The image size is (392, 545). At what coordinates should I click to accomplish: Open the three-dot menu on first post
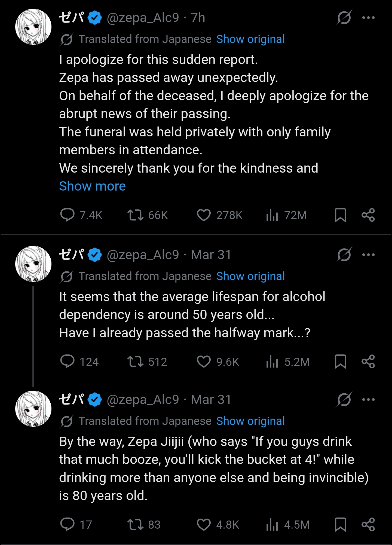tap(368, 18)
